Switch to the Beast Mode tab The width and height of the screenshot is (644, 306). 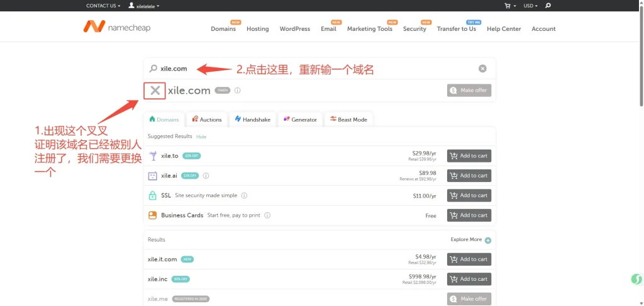click(x=348, y=119)
